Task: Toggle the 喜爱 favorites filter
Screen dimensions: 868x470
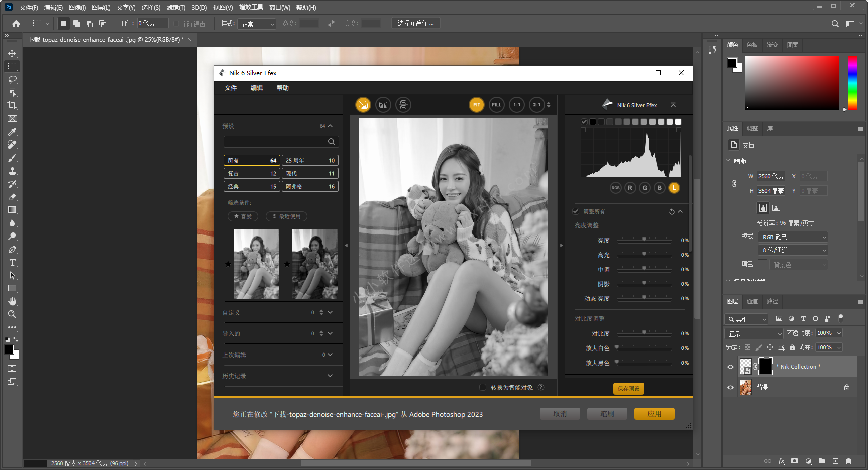Action: pyautogui.click(x=243, y=216)
